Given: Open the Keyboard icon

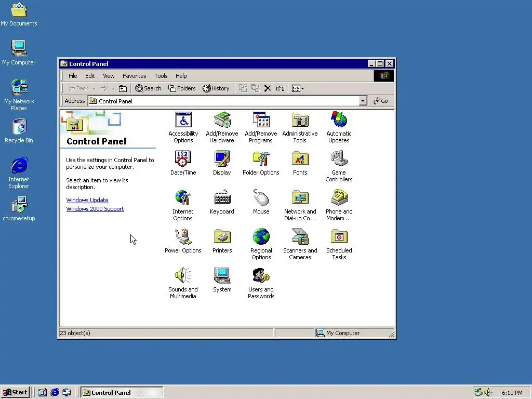Looking at the screenshot, I should (222, 197).
